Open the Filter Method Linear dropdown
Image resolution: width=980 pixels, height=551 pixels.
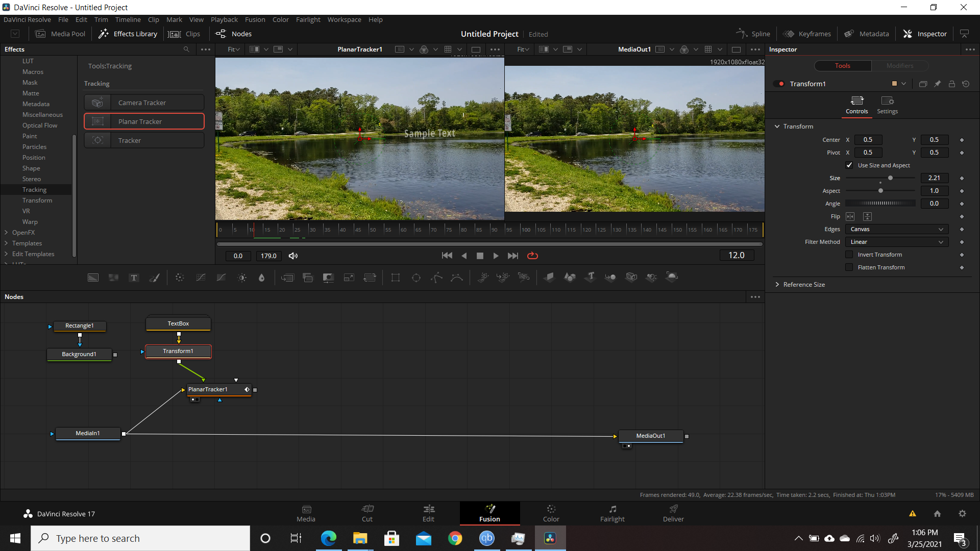click(897, 242)
